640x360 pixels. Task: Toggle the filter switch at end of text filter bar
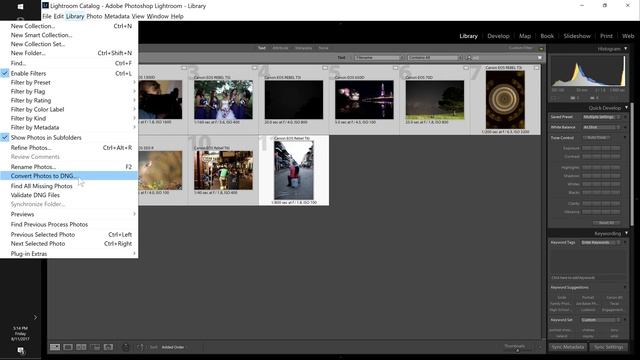[540, 58]
